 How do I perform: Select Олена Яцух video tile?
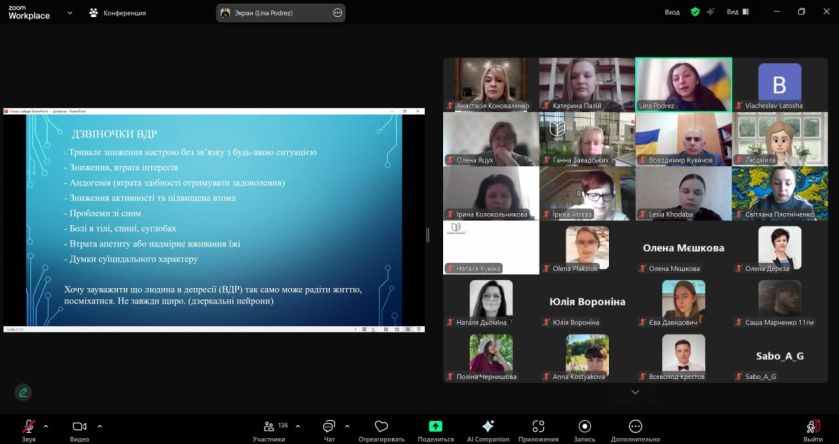click(491, 139)
